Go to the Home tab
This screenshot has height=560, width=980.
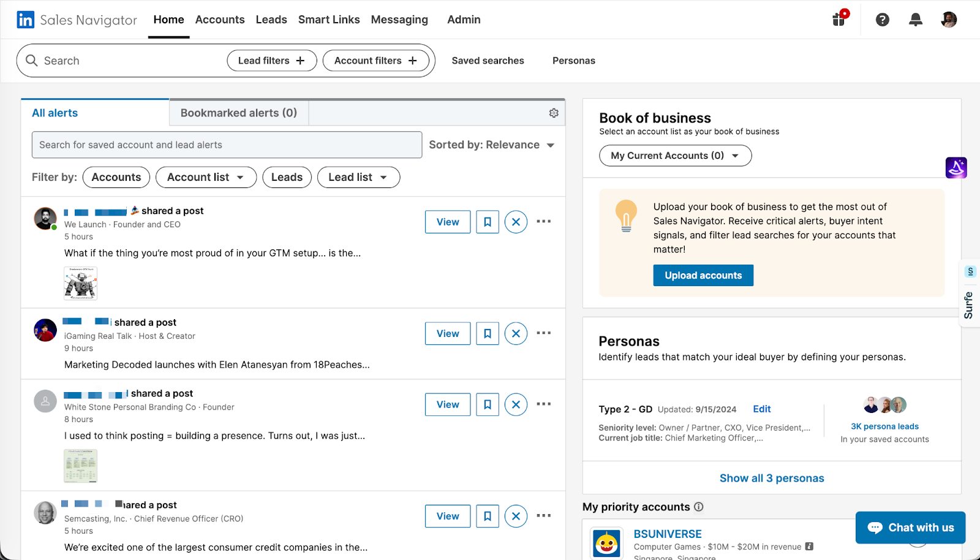[x=168, y=20]
